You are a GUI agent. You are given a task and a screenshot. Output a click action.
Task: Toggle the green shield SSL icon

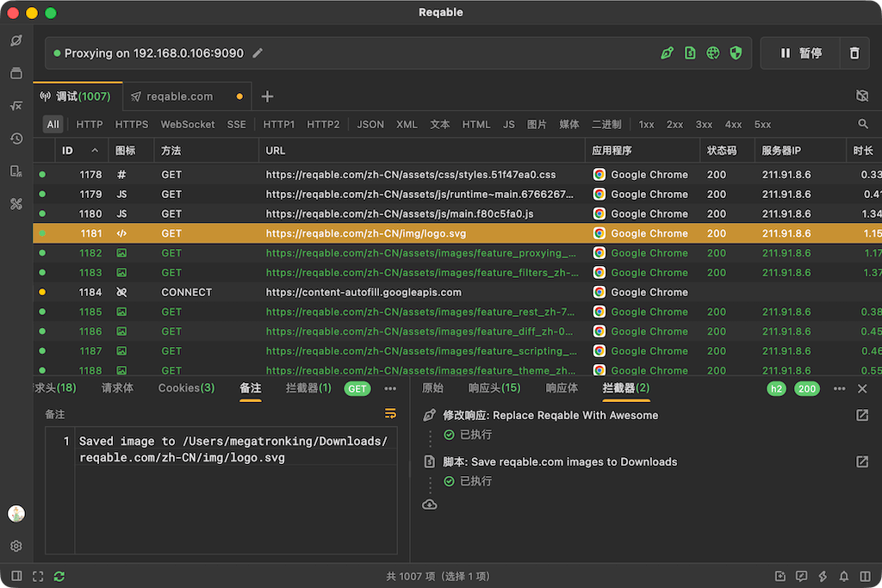(x=736, y=53)
